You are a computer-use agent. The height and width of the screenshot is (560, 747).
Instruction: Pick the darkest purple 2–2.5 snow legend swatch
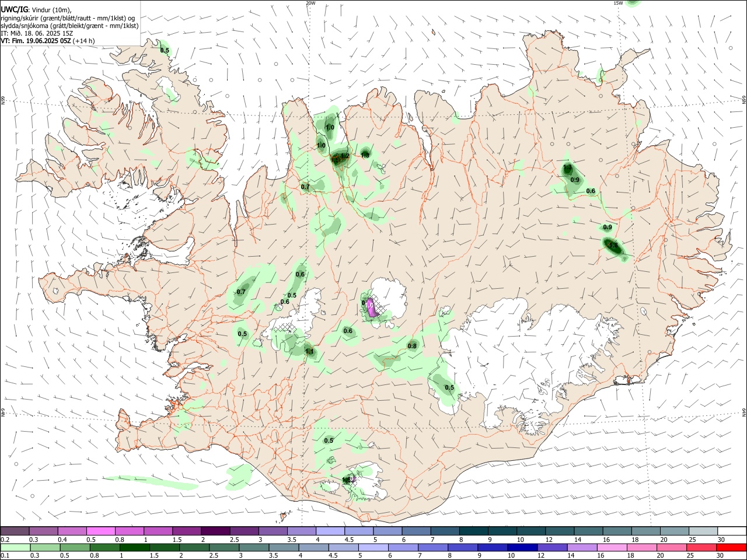[x=215, y=531]
